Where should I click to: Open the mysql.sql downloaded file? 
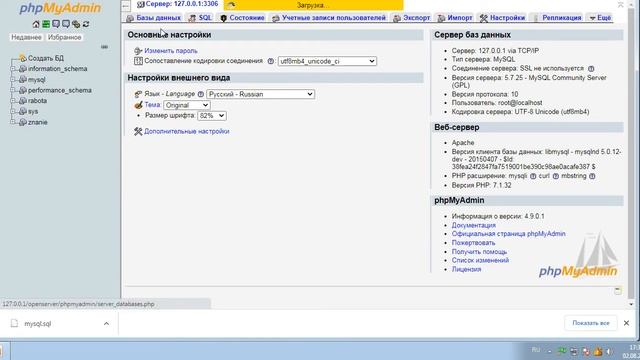click(38, 324)
